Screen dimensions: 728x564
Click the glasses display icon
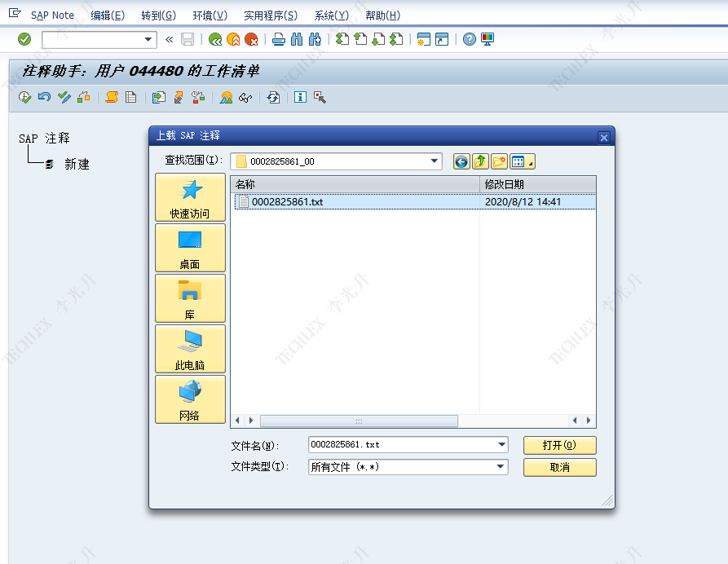[245, 98]
